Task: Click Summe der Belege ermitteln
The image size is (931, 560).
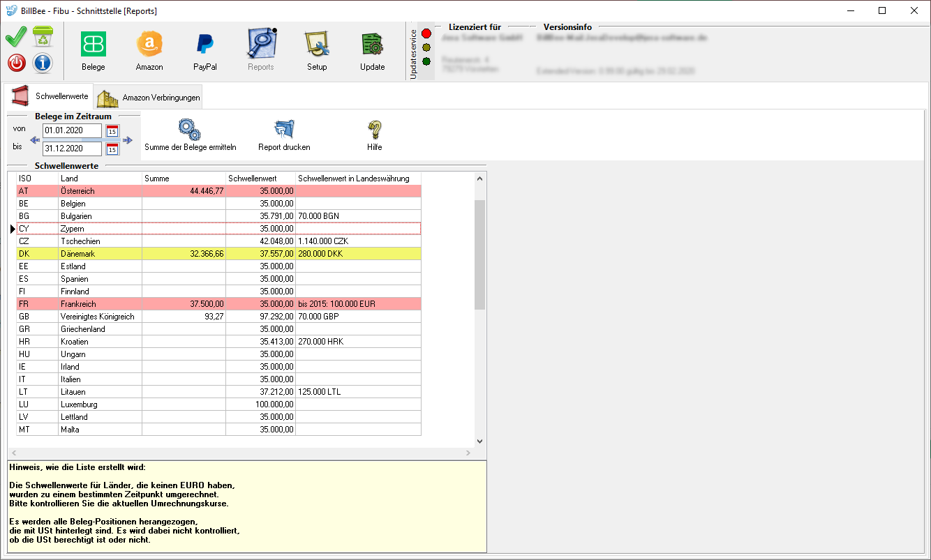Action: tap(190, 135)
